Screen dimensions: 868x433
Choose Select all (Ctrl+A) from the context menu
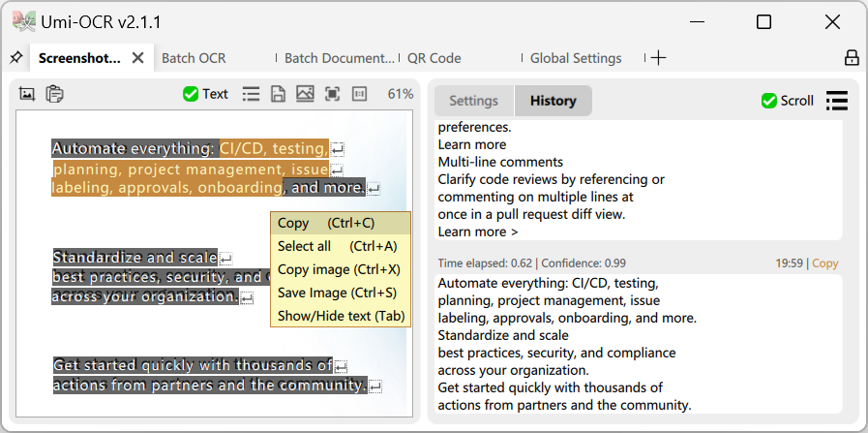click(341, 246)
